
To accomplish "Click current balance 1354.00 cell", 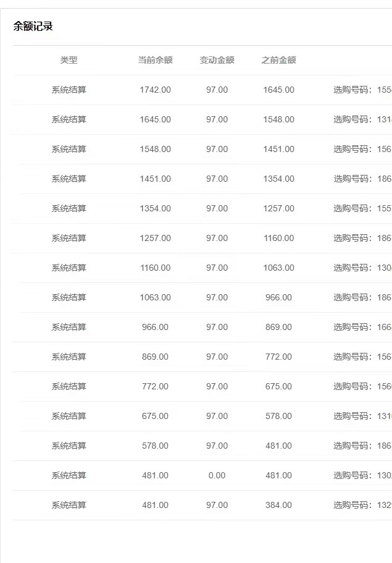I will tap(156, 208).
